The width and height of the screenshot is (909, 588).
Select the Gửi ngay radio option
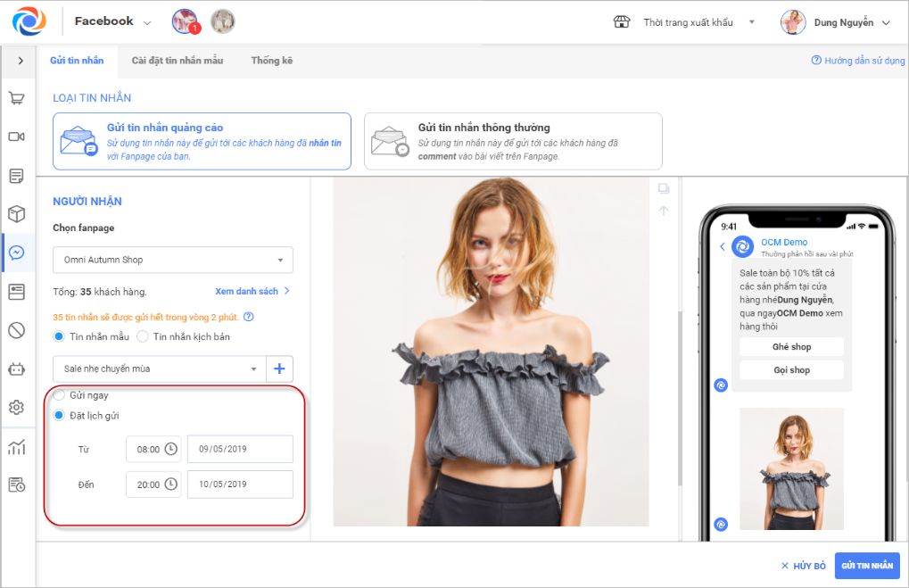pyautogui.click(x=59, y=395)
